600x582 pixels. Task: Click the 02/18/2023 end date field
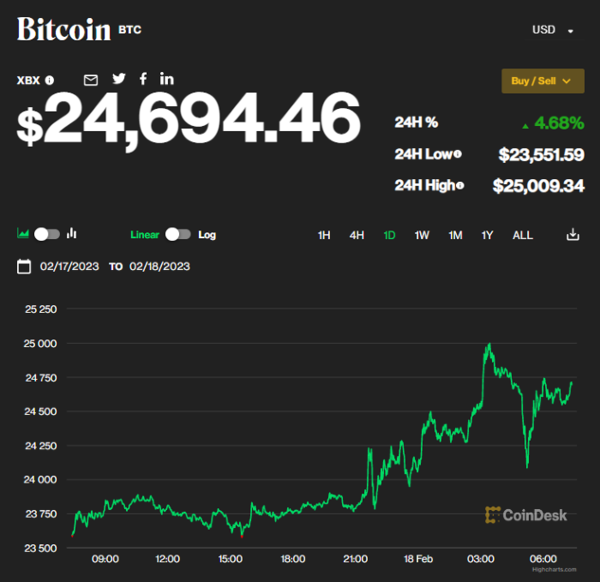159,266
